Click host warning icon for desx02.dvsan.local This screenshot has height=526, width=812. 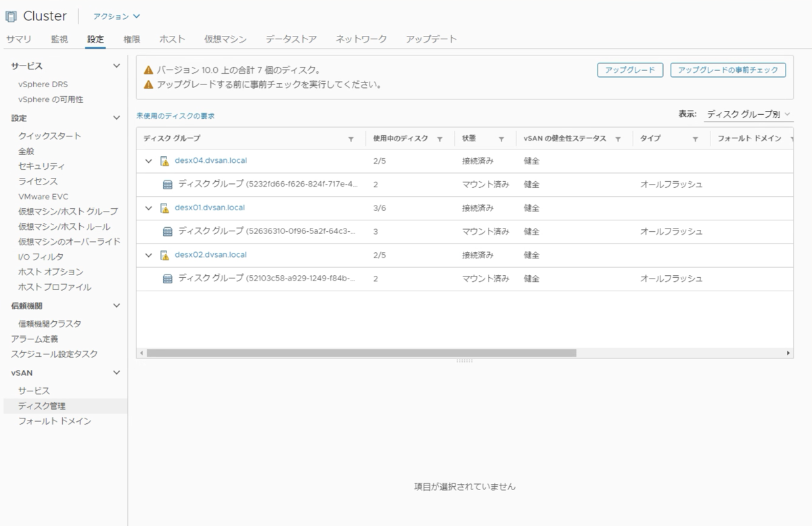coord(164,256)
